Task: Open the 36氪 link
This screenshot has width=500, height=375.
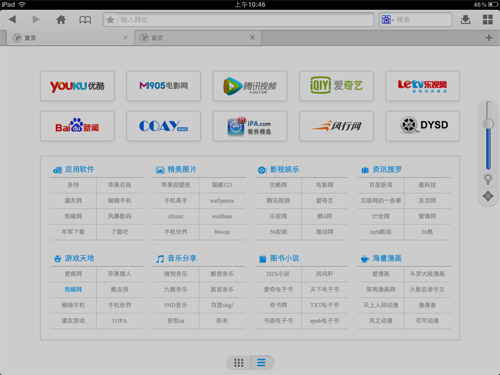Action: point(427,232)
